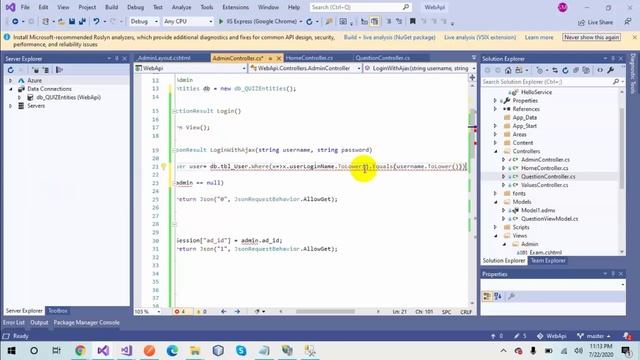Open Microsoft Edge from the taskbar
The width and height of the screenshot is (640, 360).
(x=172, y=351)
